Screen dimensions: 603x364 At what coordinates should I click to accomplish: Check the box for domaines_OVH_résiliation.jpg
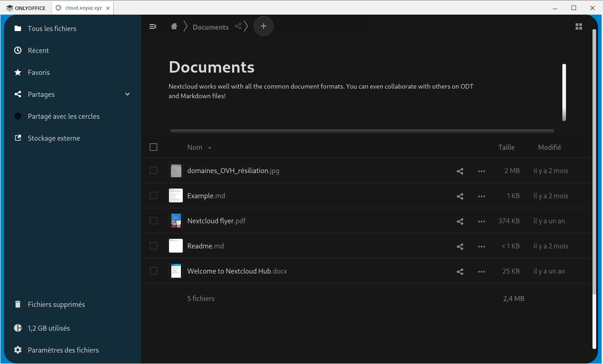click(153, 171)
